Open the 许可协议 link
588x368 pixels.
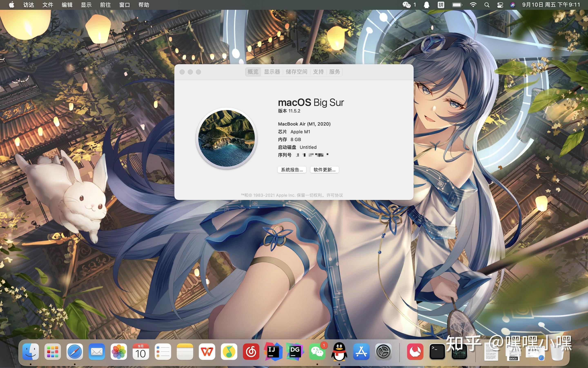335,195
